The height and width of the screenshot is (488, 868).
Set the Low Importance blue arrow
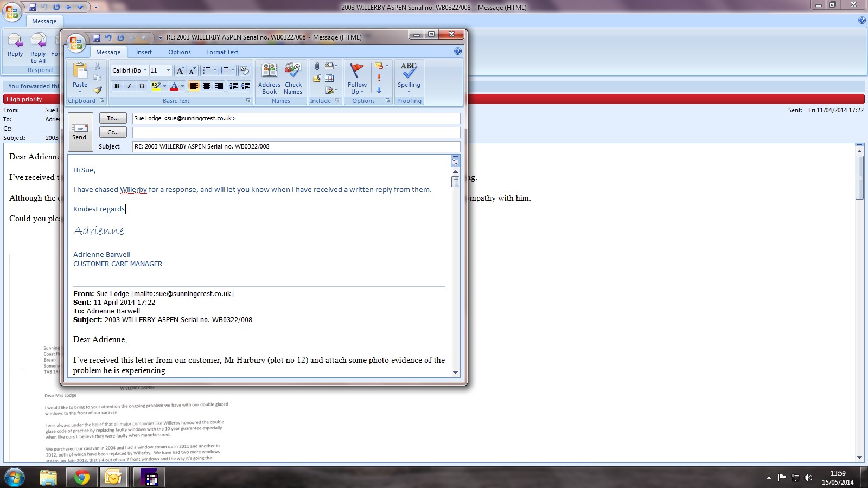click(379, 90)
